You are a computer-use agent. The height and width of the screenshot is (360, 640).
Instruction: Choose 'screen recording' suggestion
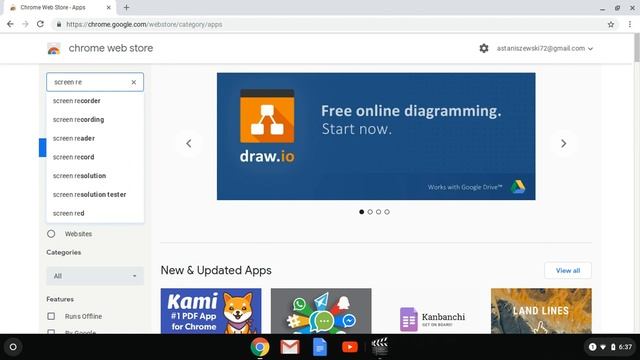95,120
